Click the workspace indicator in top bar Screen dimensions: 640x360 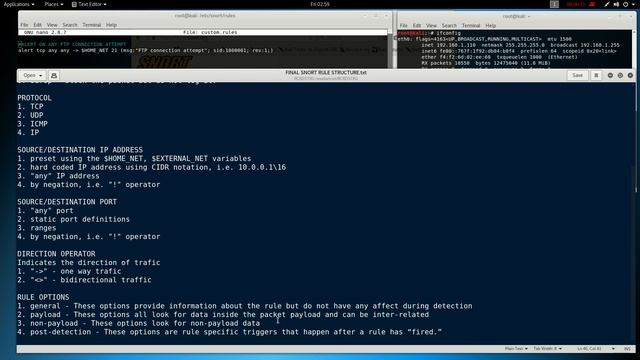pyautogui.click(x=554, y=4)
